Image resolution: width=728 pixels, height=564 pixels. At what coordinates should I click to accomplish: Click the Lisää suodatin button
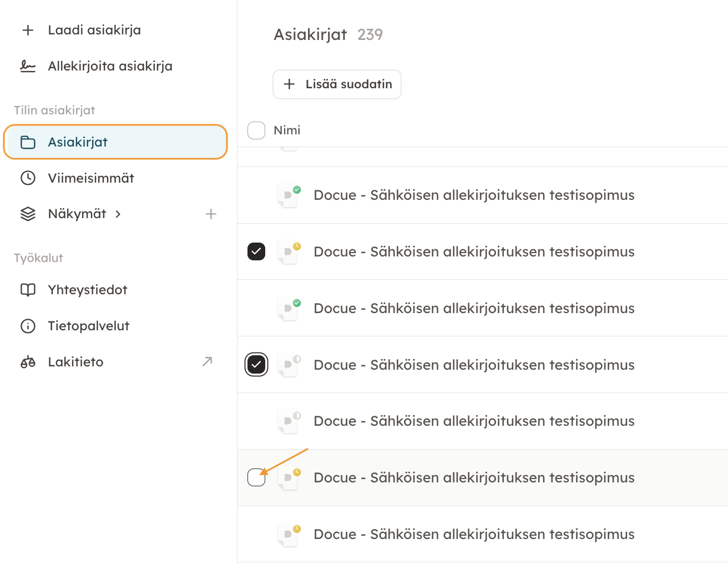click(337, 84)
